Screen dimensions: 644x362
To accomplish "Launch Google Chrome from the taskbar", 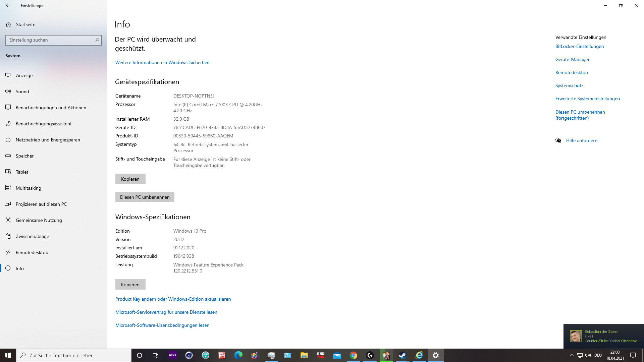I will (354, 355).
